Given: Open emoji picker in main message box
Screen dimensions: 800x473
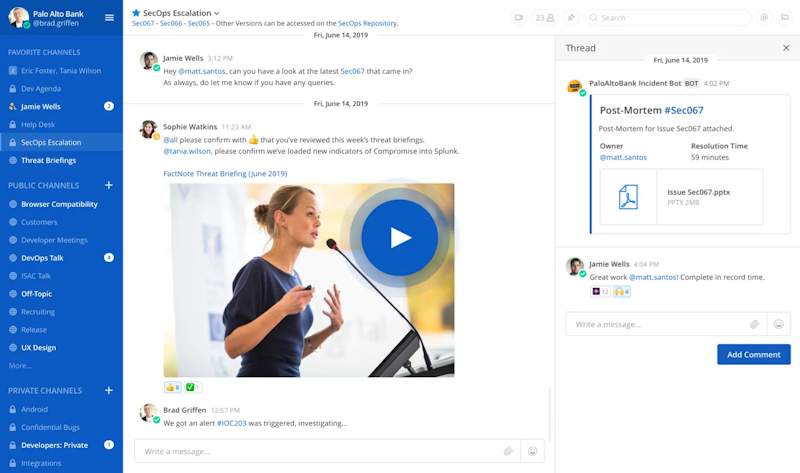Looking at the screenshot, I should tap(533, 451).
